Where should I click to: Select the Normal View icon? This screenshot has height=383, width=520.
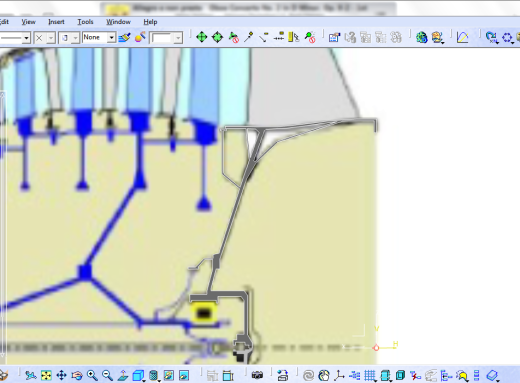[x=123, y=375]
